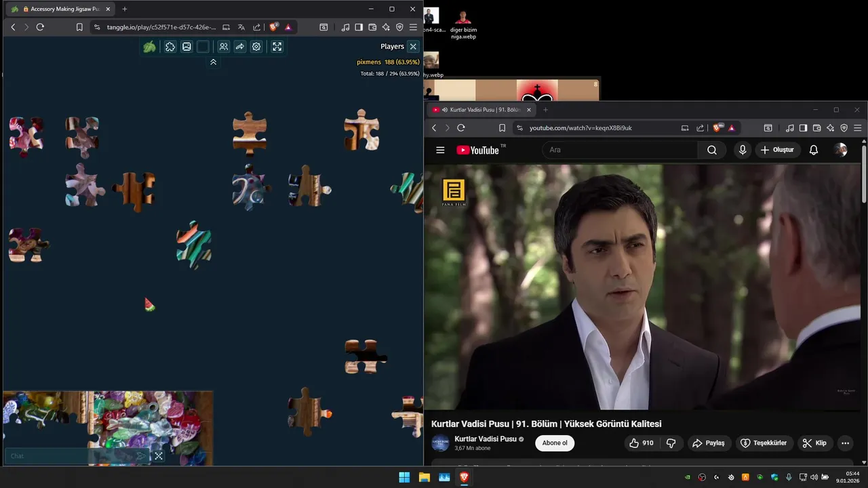Share the YouTube page link from address bar

pyautogui.click(x=701, y=127)
